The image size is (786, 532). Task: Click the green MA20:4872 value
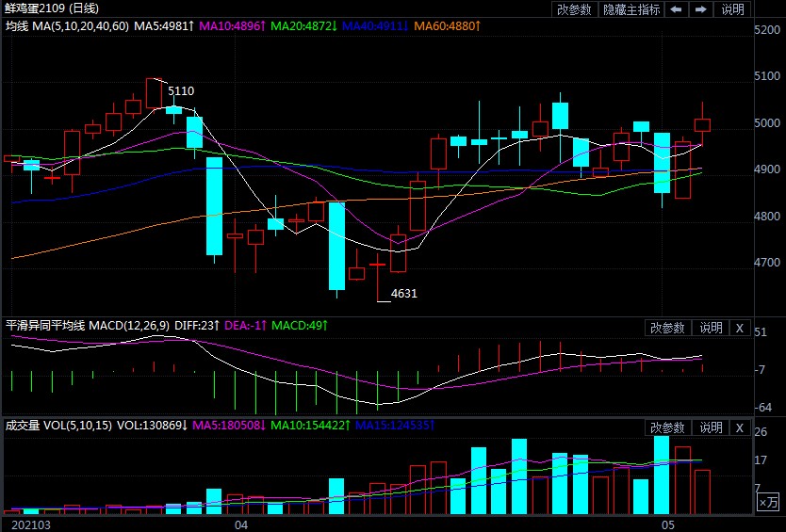pyautogui.click(x=303, y=26)
